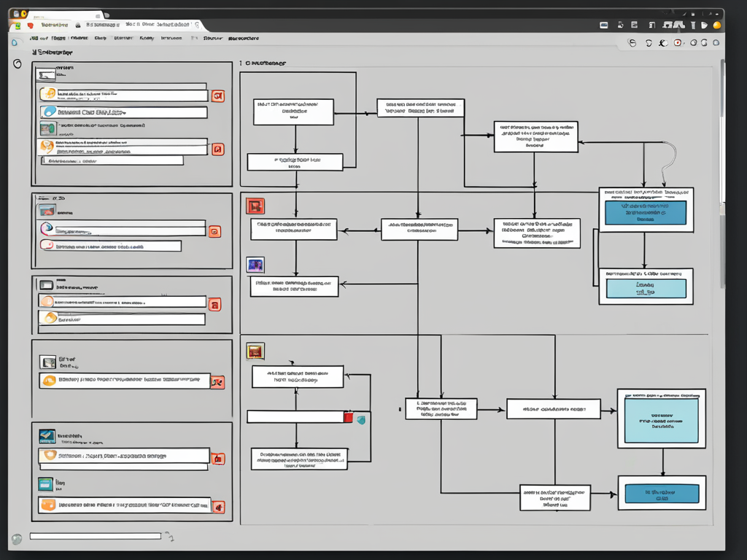This screenshot has width=747, height=560.
Task: Click the blue oval icon in the first left panel
Action: click(49, 112)
